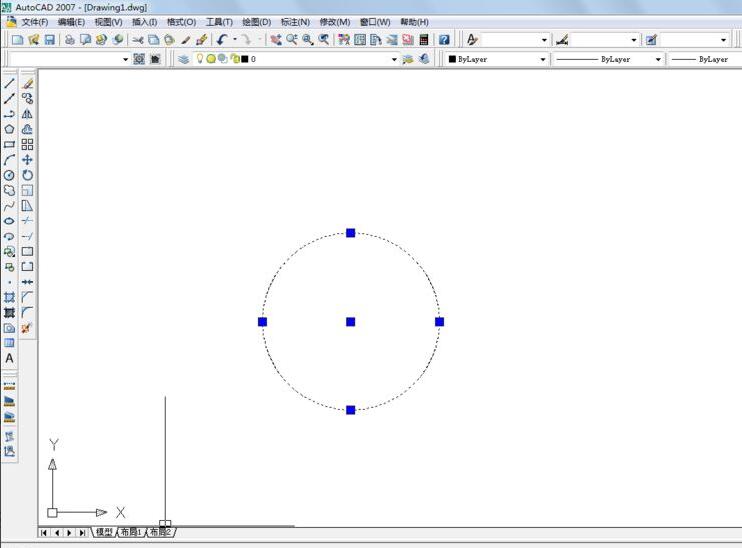Screen dimensions: 742x548
Task: Expand the workspace dropdown at left
Action: 125,59
